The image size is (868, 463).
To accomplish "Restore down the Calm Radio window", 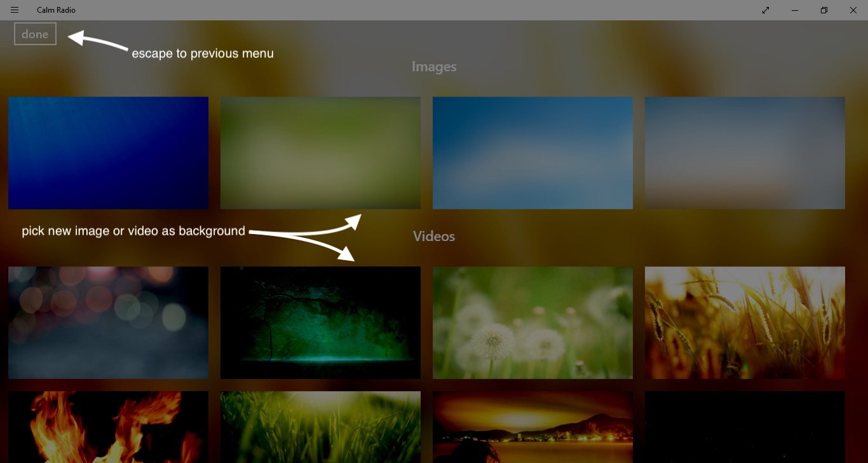I will tap(824, 10).
